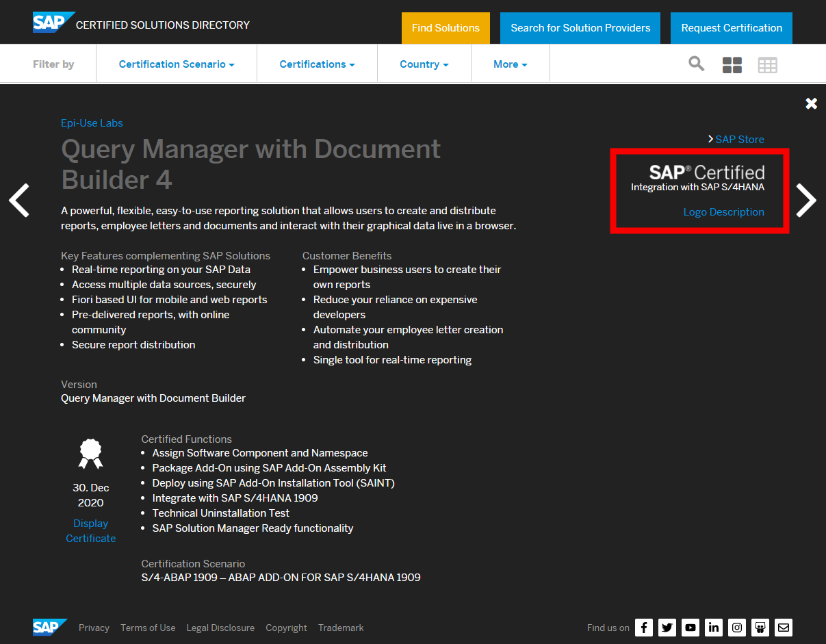Viewport: 826px width, 644px height.
Task: Go to the next solution arrow
Action: [x=806, y=201]
